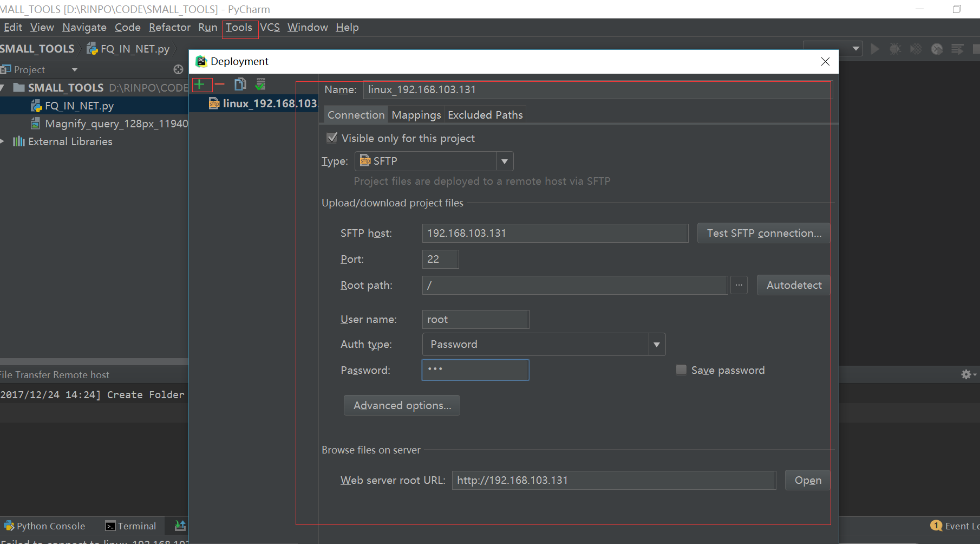980x544 pixels.
Task: Click the SFTP host input field
Action: [554, 233]
